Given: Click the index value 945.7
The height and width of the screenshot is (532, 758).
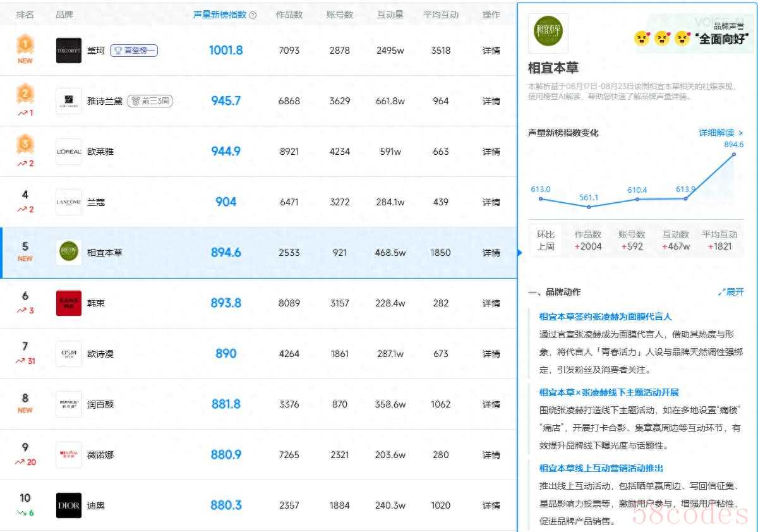Looking at the screenshot, I should 226,101.
